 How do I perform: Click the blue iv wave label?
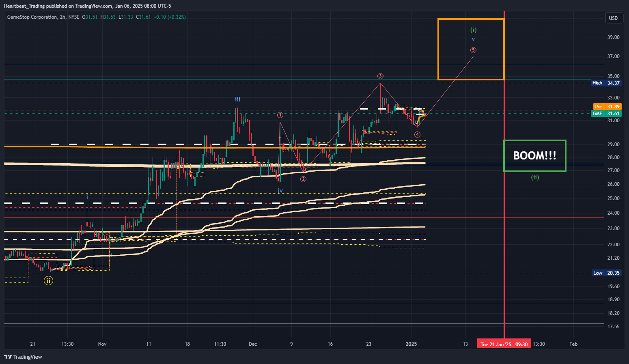click(280, 191)
